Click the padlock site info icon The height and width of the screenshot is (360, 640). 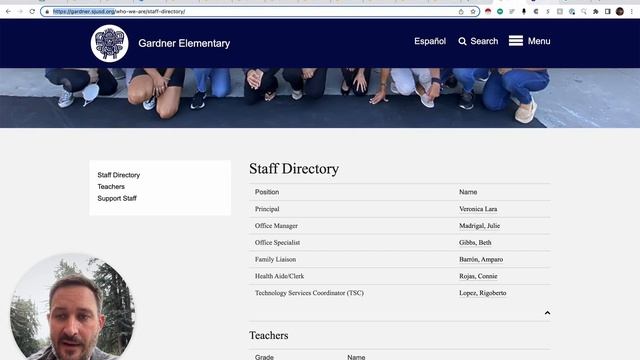click(x=47, y=11)
